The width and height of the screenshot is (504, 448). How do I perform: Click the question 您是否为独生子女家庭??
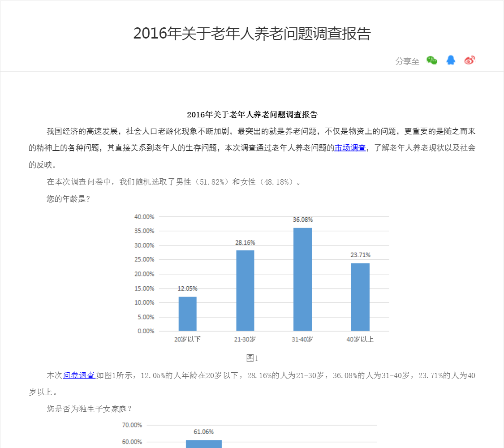point(89,409)
